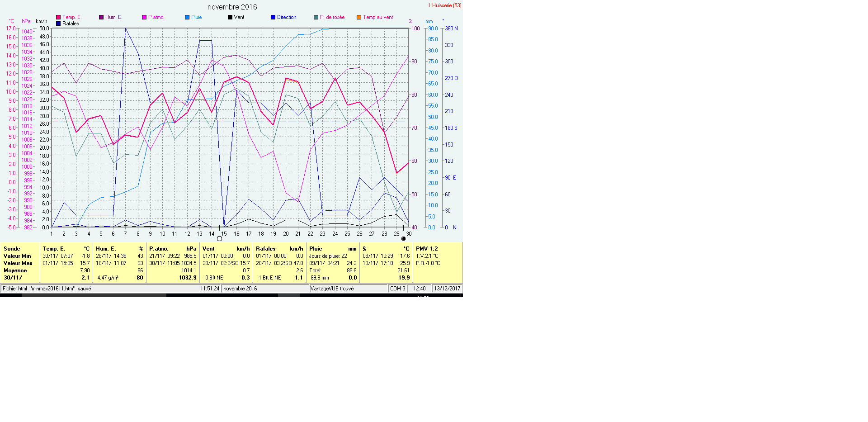Click the mm axis unit label

[429, 21]
